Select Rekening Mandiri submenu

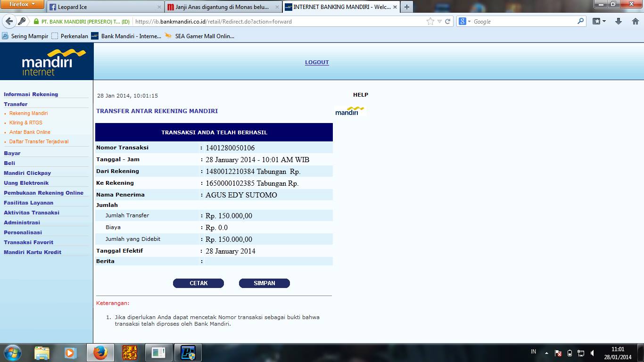(28, 113)
